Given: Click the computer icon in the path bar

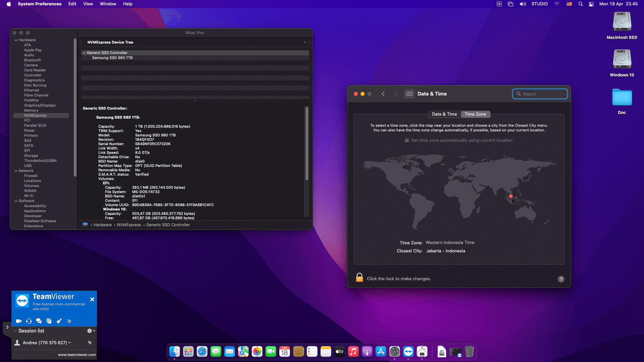Looking at the screenshot, I should click(x=85, y=225).
